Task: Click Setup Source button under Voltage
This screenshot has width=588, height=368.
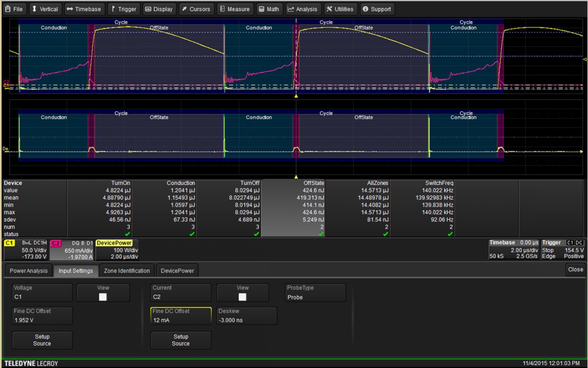Action: coord(42,340)
